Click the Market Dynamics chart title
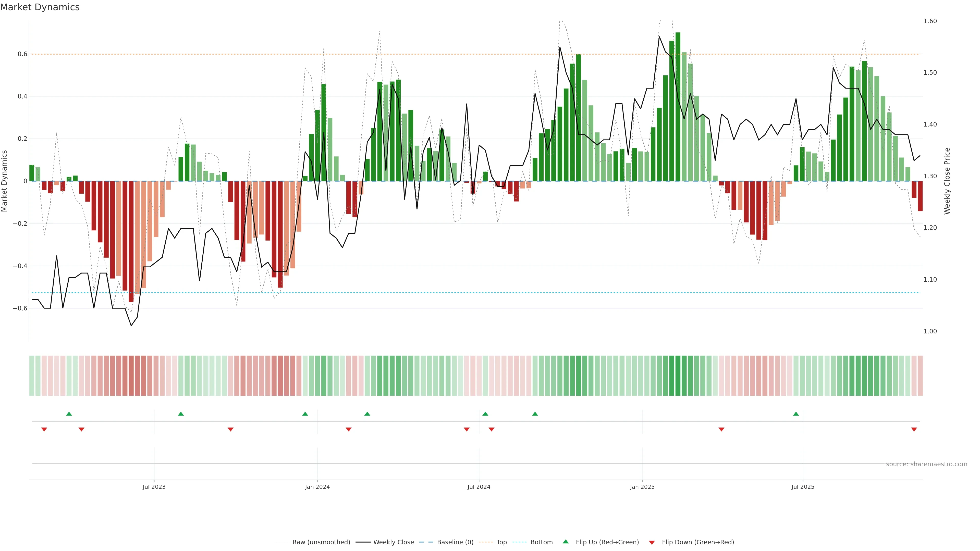This screenshot has width=980, height=551. click(x=40, y=7)
